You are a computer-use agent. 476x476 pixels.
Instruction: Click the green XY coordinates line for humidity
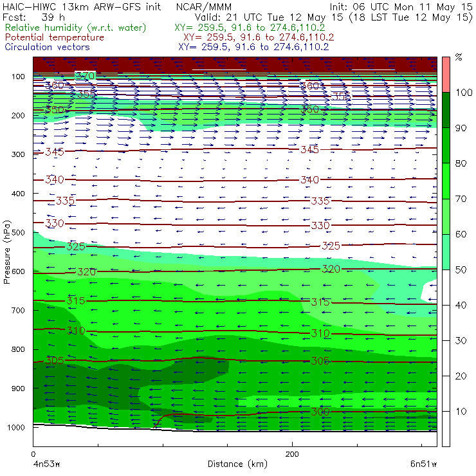250,28
